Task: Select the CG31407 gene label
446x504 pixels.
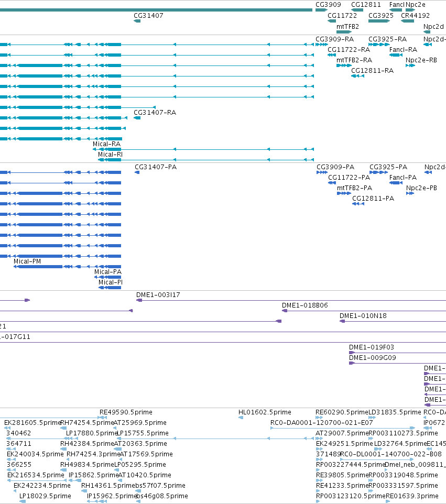Action: [x=148, y=15]
